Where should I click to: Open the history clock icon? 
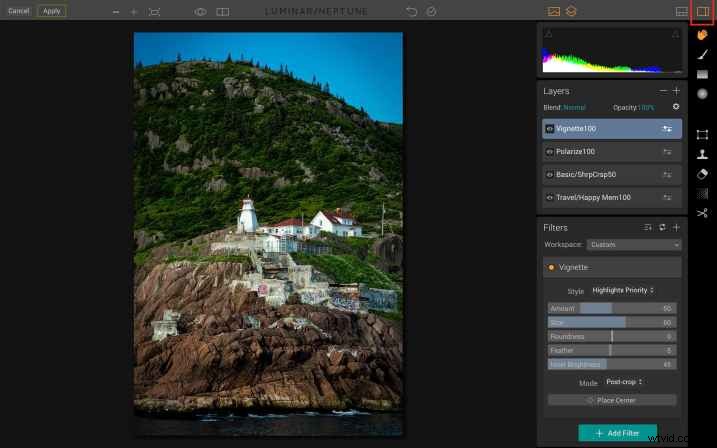431,11
